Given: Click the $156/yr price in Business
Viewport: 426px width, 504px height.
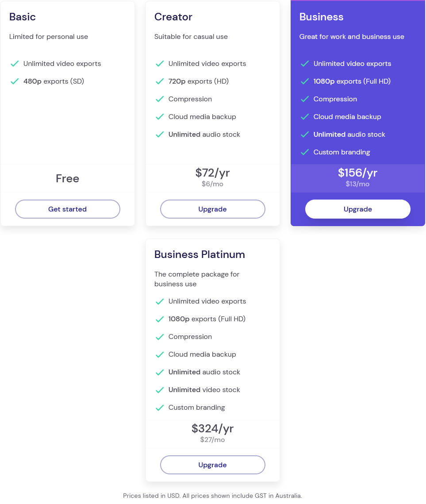Looking at the screenshot, I should (x=357, y=173).
